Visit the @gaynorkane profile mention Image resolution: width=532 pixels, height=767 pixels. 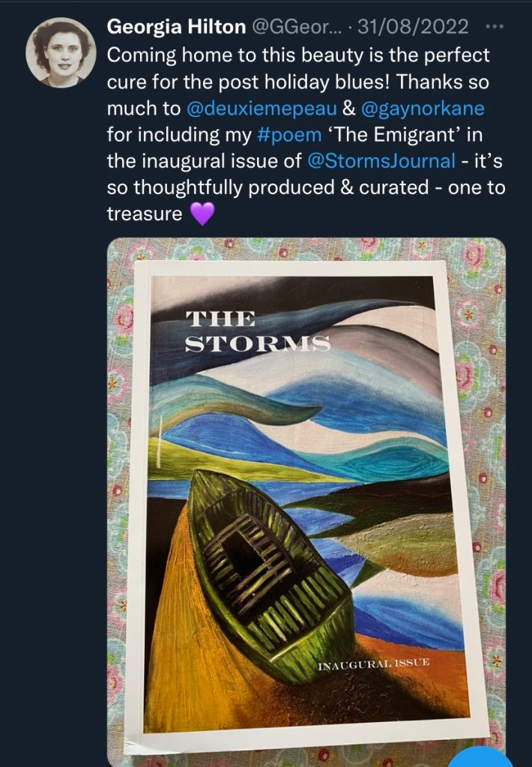[x=423, y=109]
